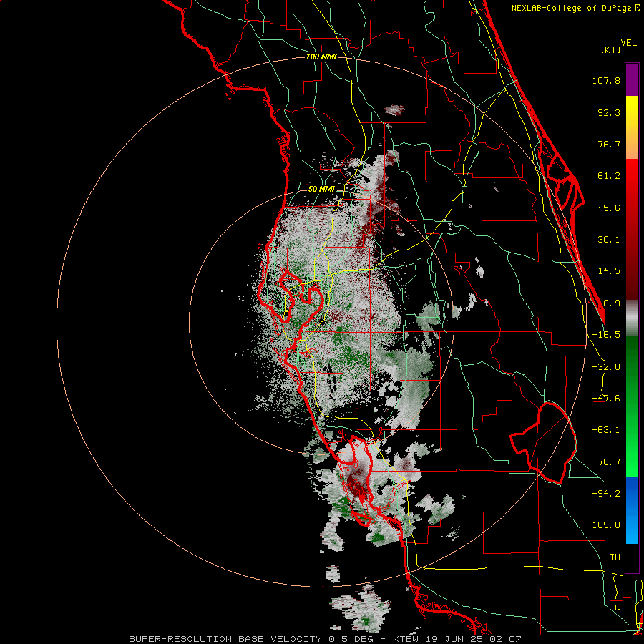
Task: Select the 30.1 scale label
Action: (x=609, y=240)
